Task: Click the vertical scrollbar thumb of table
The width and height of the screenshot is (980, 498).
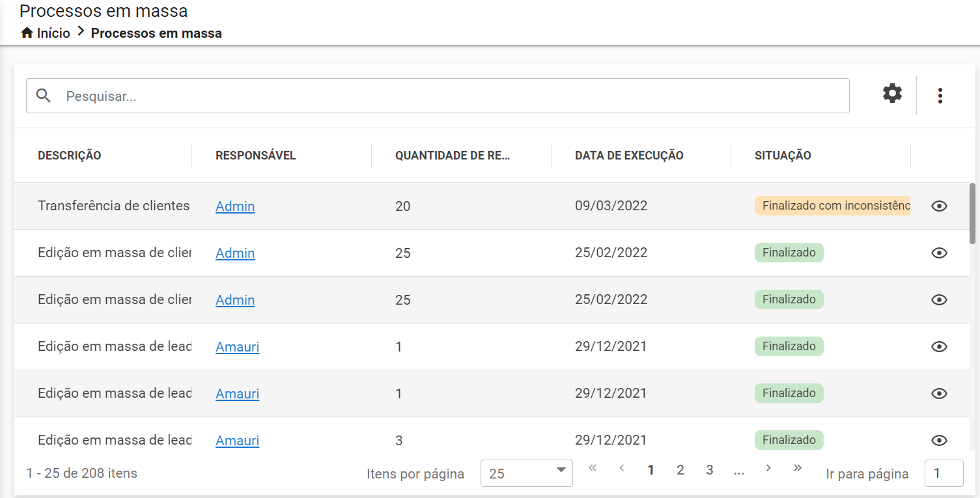Action: (x=973, y=213)
